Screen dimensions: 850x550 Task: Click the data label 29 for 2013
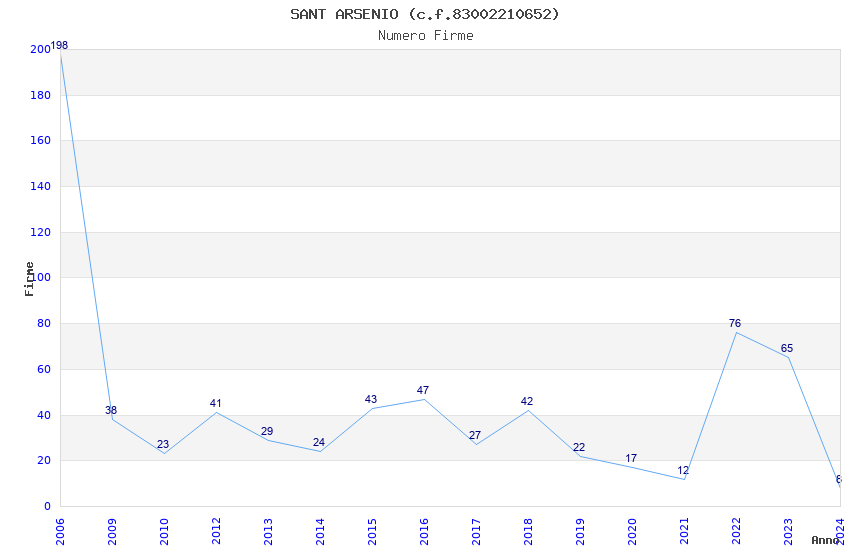click(267, 431)
